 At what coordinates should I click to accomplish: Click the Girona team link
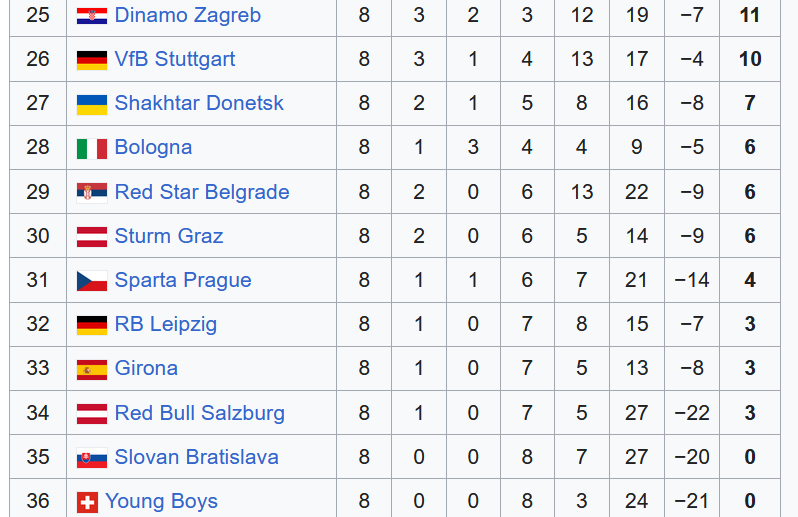point(146,368)
